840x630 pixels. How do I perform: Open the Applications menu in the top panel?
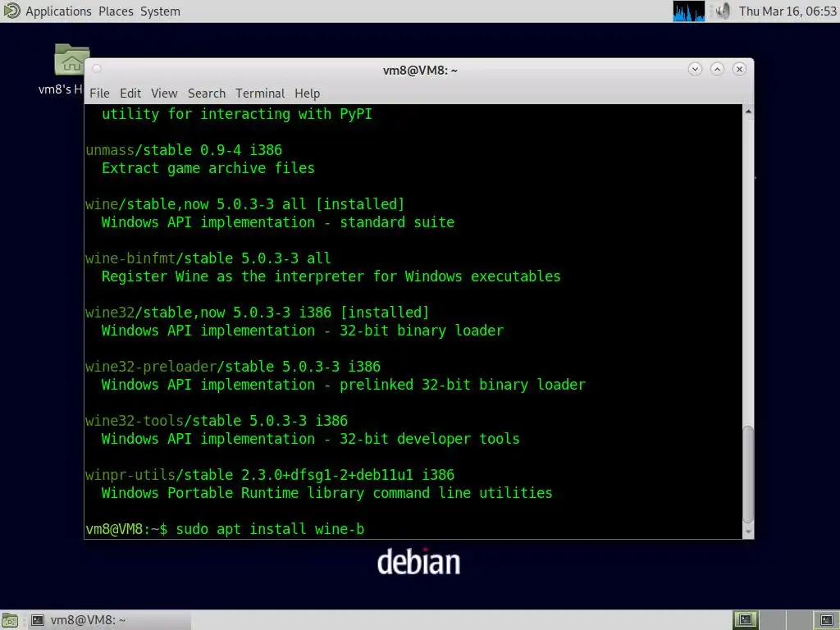pyautogui.click(x=58, y=11)
